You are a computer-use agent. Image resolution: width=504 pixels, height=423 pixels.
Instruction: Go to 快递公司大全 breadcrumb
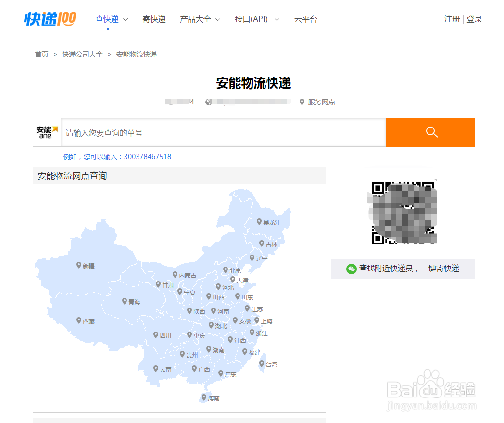[82, 54]
